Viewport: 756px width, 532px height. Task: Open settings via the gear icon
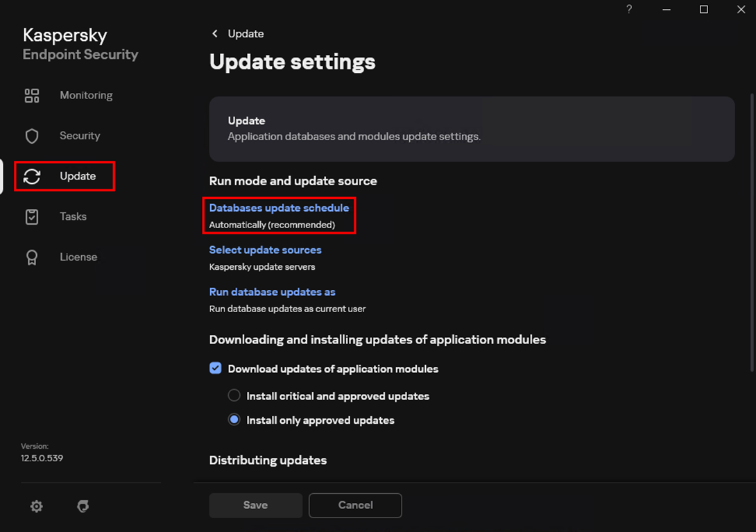pos(37,506)
